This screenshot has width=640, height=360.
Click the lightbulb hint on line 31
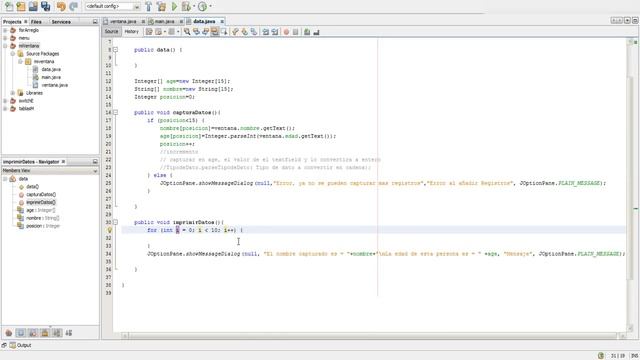109,230
